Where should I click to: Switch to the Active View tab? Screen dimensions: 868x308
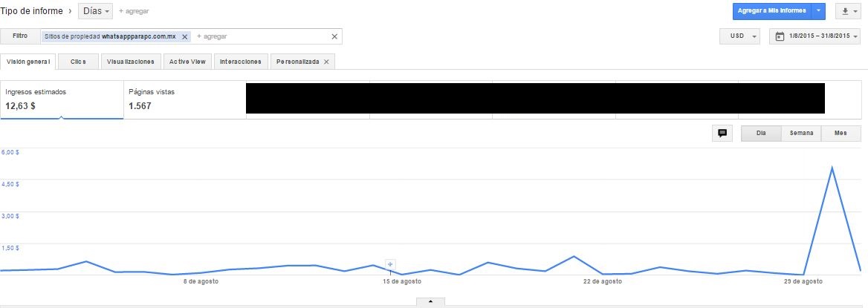click(187, 62)
